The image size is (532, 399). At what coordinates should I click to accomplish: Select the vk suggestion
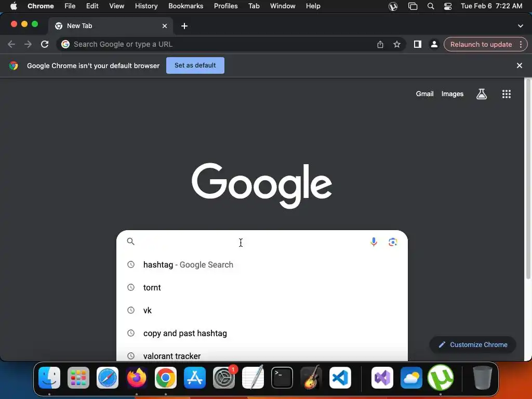click(262, 310)
